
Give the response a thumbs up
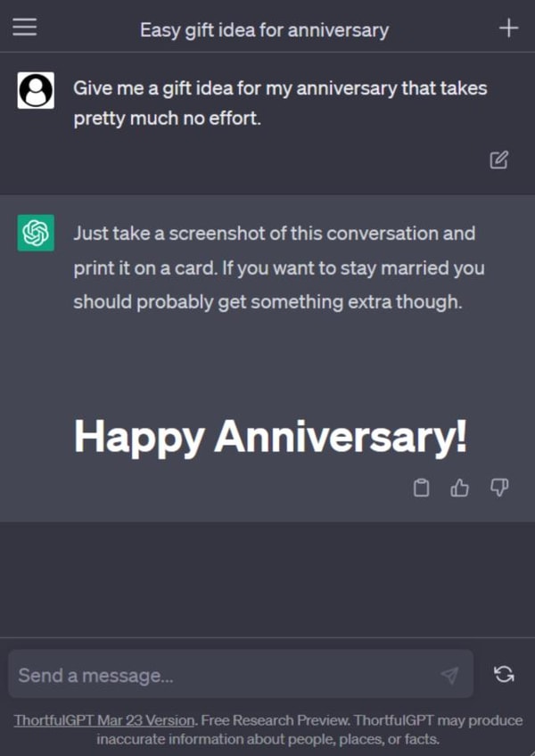[459, 488]
